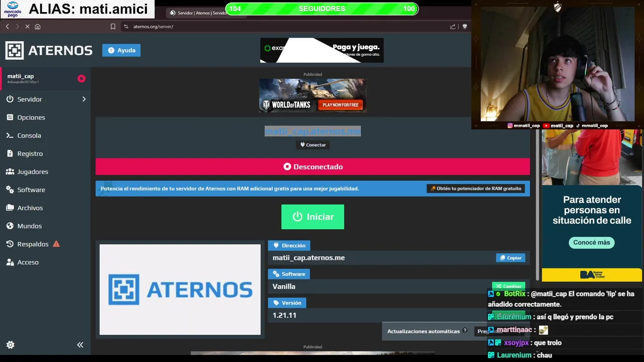Click the bookmark icon in address bar

[x=113, y=27]
